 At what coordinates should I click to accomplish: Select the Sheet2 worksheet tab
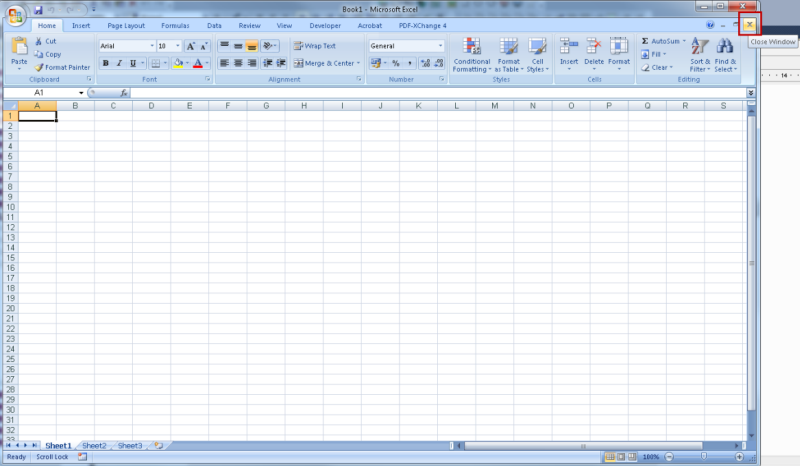click(x=94, y=445)
